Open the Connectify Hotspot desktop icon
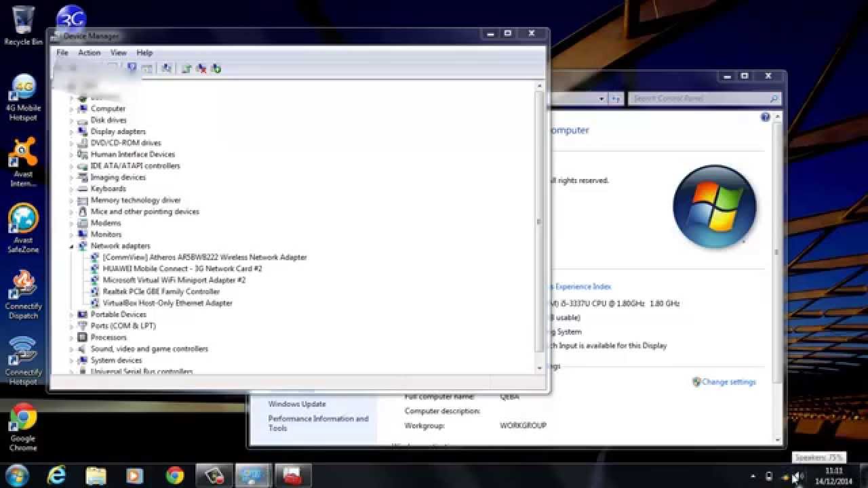The image size is (868, 488). (23, 361)
